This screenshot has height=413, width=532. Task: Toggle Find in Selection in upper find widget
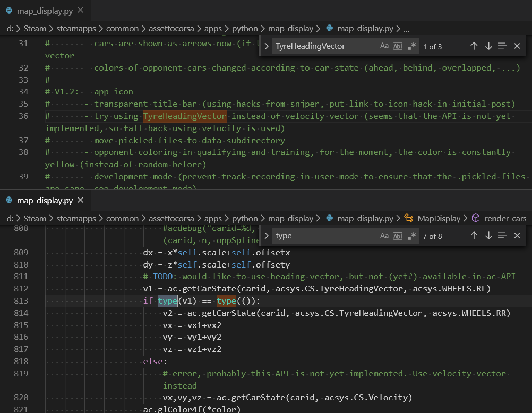pos(502,46)
